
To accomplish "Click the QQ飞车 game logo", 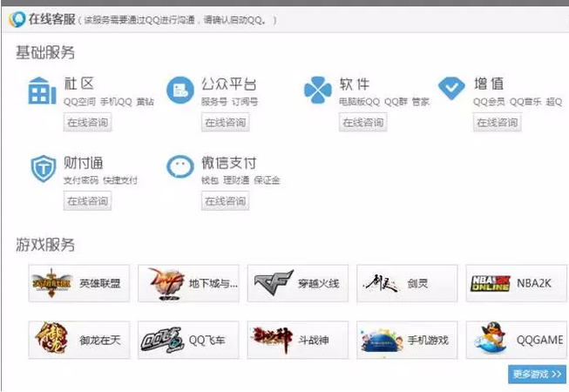I will coord(162,340).
